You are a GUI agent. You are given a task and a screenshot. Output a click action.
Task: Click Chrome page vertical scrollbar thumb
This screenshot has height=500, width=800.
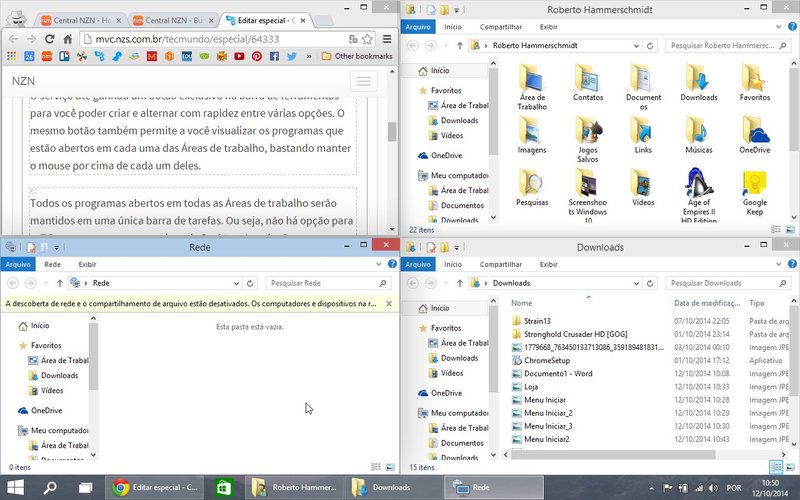coord(392,131)
